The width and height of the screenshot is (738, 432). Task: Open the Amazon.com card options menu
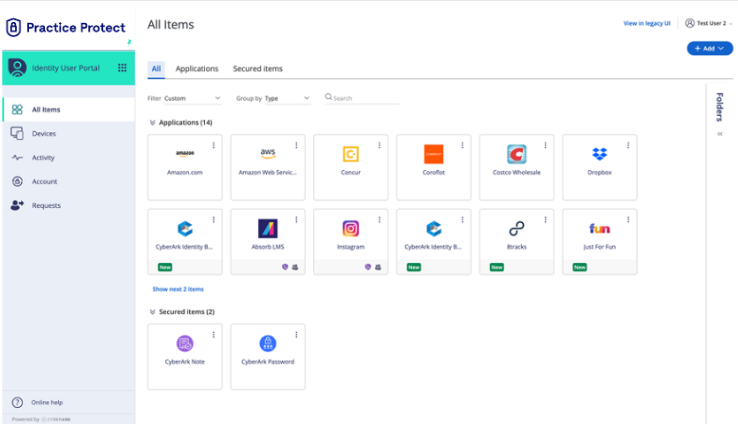[x=214, y=145]
